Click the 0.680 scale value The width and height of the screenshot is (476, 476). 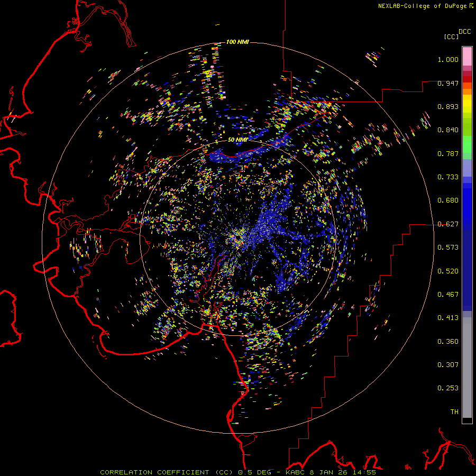coord(448,200)
